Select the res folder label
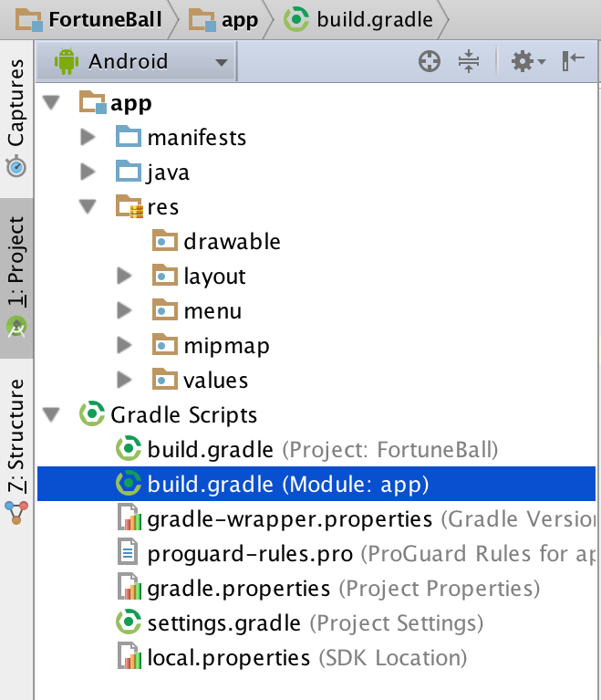Image resolution: width=601 pixels, height=700 pixels. tap(163, 207)
